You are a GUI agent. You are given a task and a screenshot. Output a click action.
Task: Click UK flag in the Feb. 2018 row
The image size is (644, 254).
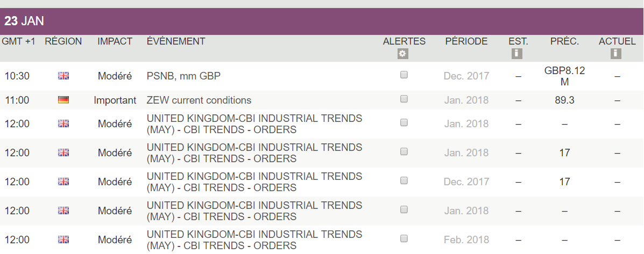coord(63,240)
